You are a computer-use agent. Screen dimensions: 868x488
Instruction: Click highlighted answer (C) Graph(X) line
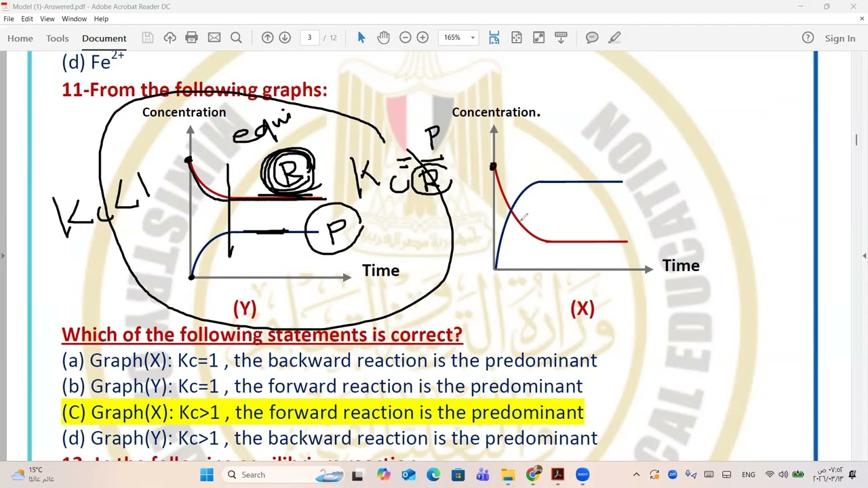click(x=323, y=412)
